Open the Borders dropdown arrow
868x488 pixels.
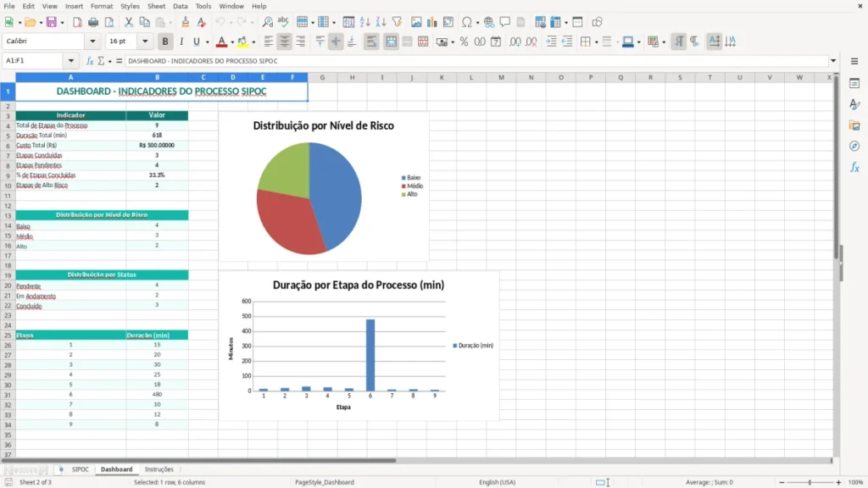(x=596, y=42)
